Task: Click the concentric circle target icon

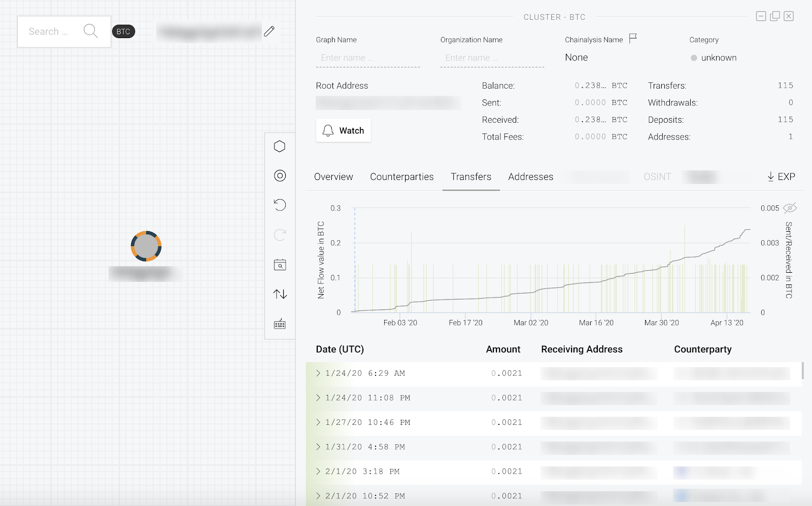Action: pyautogui.click(x=280, y=176)
